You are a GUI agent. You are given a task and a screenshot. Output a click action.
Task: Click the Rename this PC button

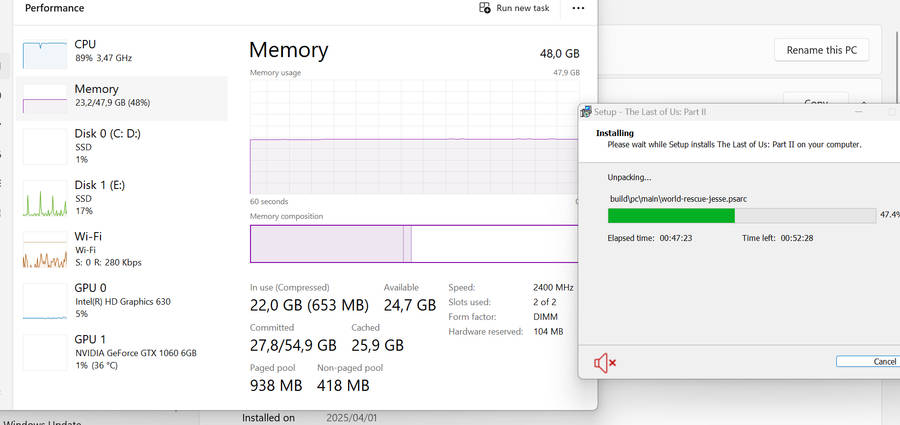click(821, 51)
